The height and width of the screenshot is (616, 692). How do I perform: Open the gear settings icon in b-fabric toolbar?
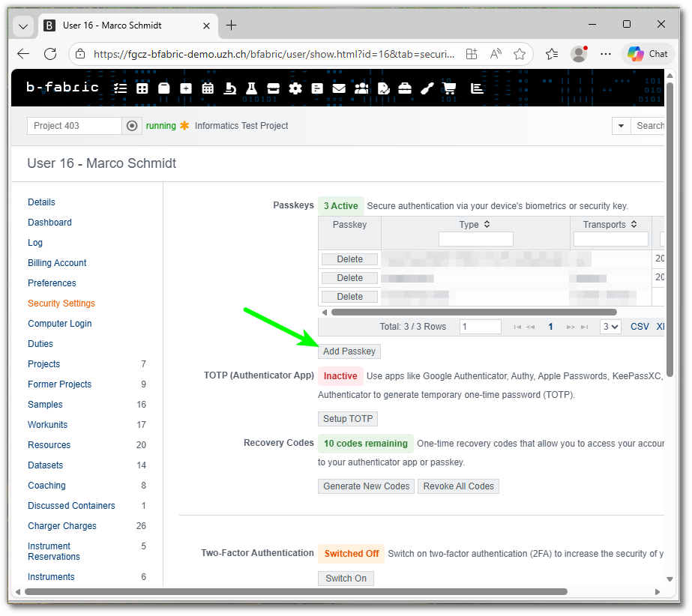point(295,88)
